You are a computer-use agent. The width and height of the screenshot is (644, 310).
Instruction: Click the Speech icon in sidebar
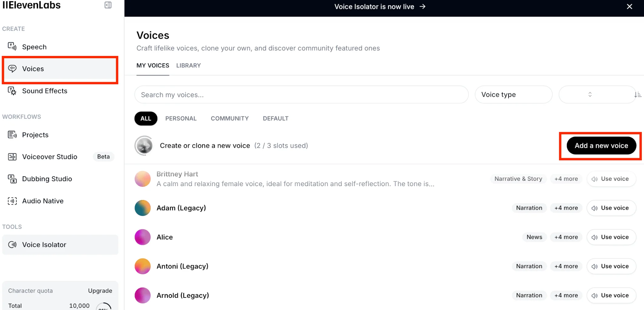click(12, 47)
